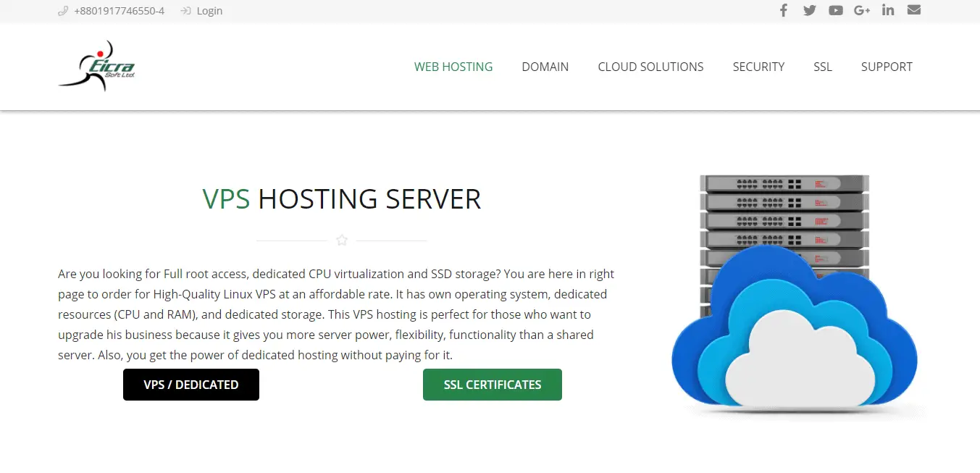Click the SSL CERTIFICATES button

[x=493, y=385]
